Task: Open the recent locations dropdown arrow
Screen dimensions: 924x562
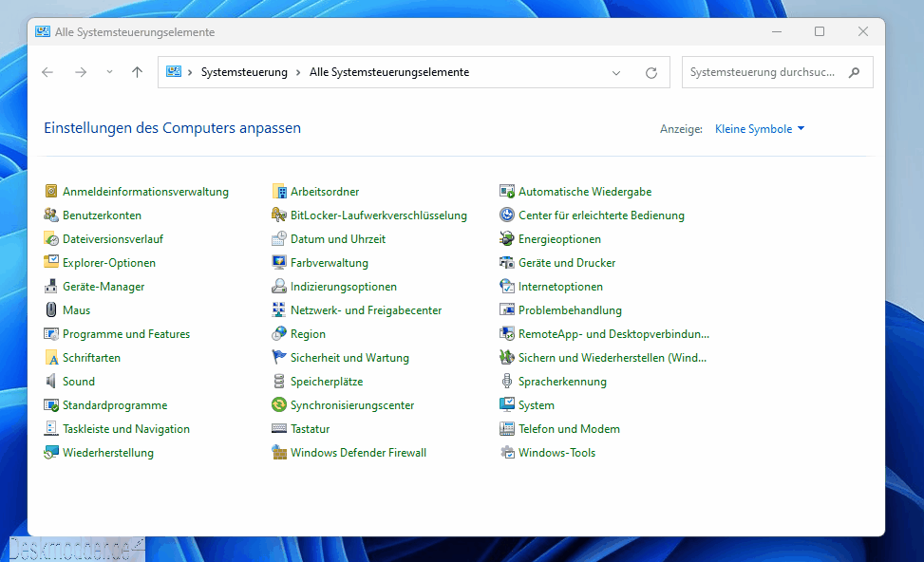Action: pyautogui.click(x=109, y=72)
